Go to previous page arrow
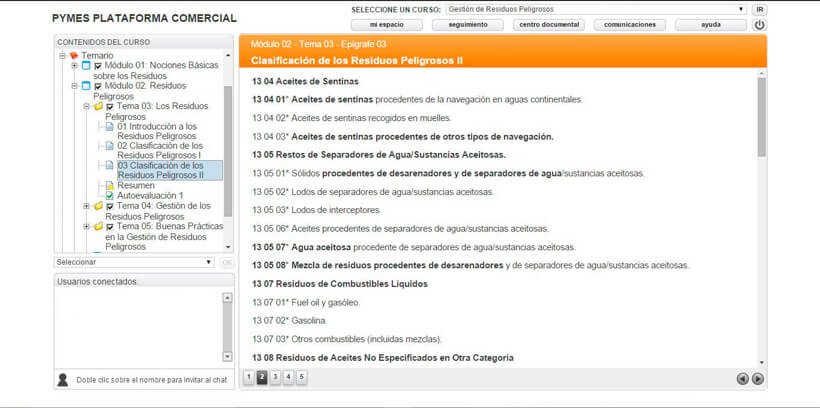 click(742, 379)
